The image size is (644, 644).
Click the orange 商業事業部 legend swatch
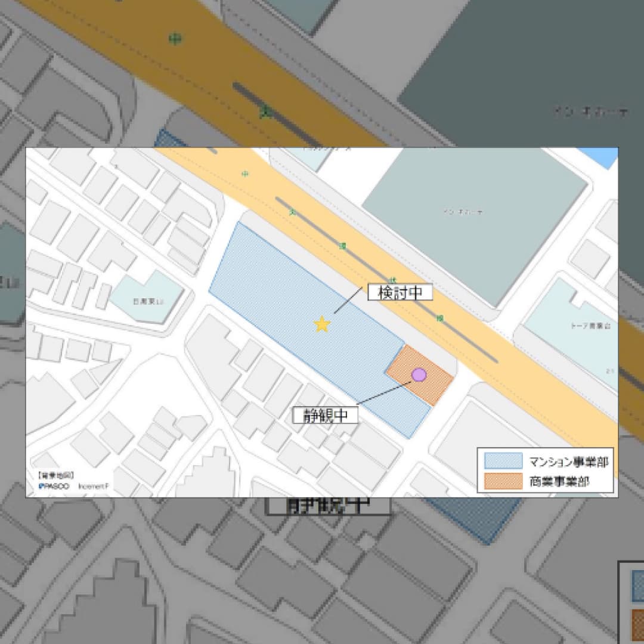(503, 481)
